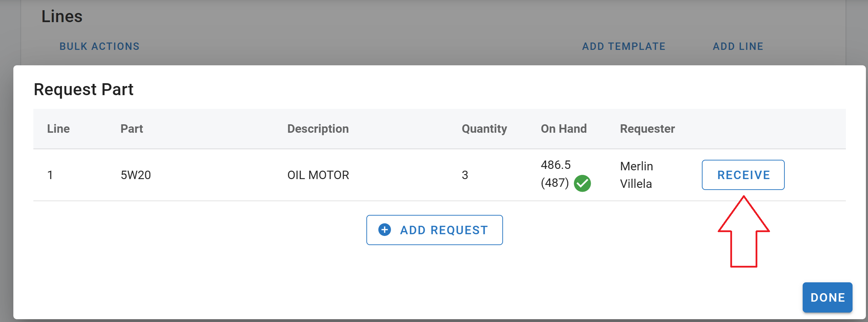Click the Request Part dialog title
This screenshot has width=868, height=322.
(x=84, y=90)
